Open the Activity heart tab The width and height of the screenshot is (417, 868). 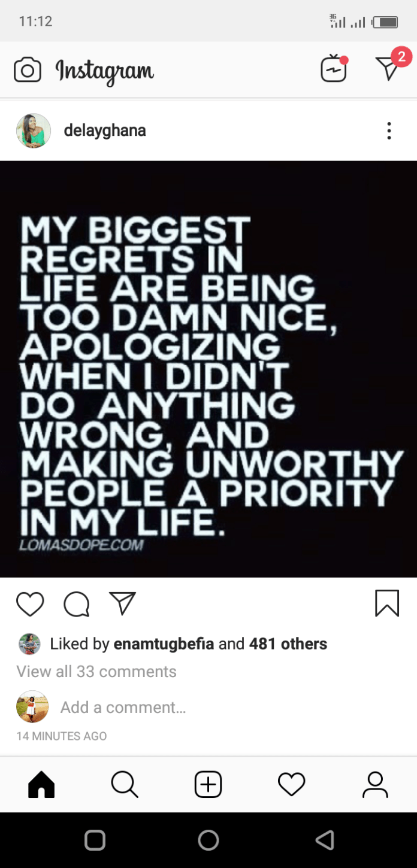(292, 784)
